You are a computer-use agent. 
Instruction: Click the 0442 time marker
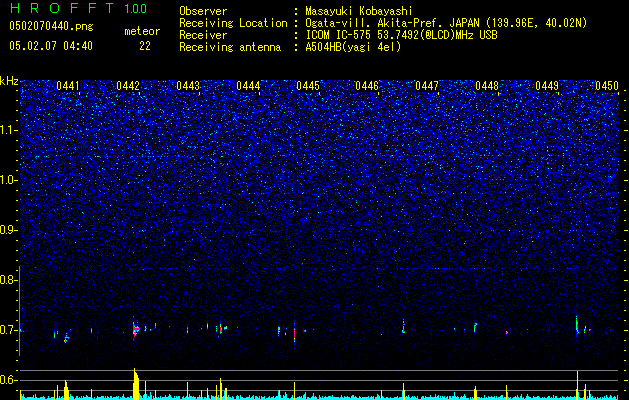128,86
